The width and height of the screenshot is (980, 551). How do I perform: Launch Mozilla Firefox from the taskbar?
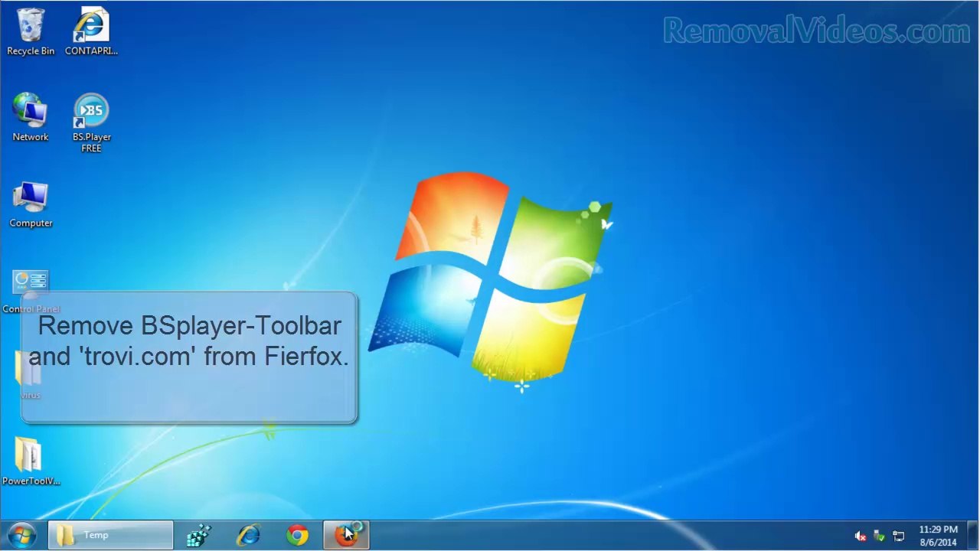coord(346,535)
